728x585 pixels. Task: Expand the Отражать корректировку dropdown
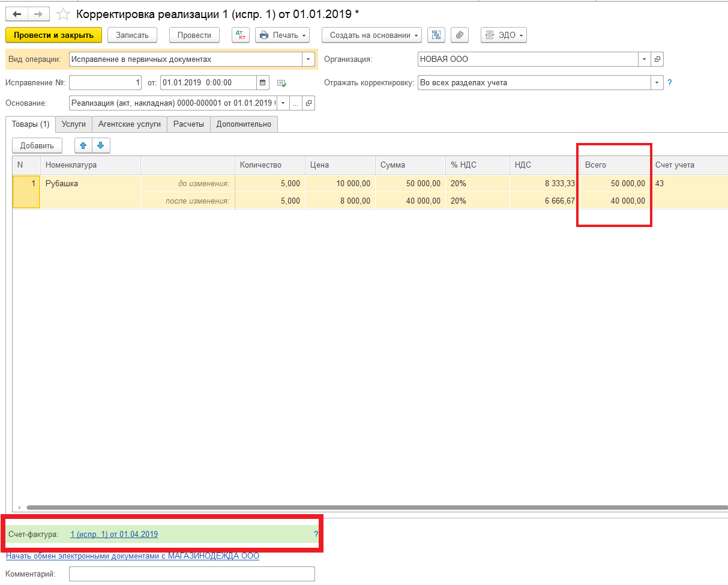[657, 83]
